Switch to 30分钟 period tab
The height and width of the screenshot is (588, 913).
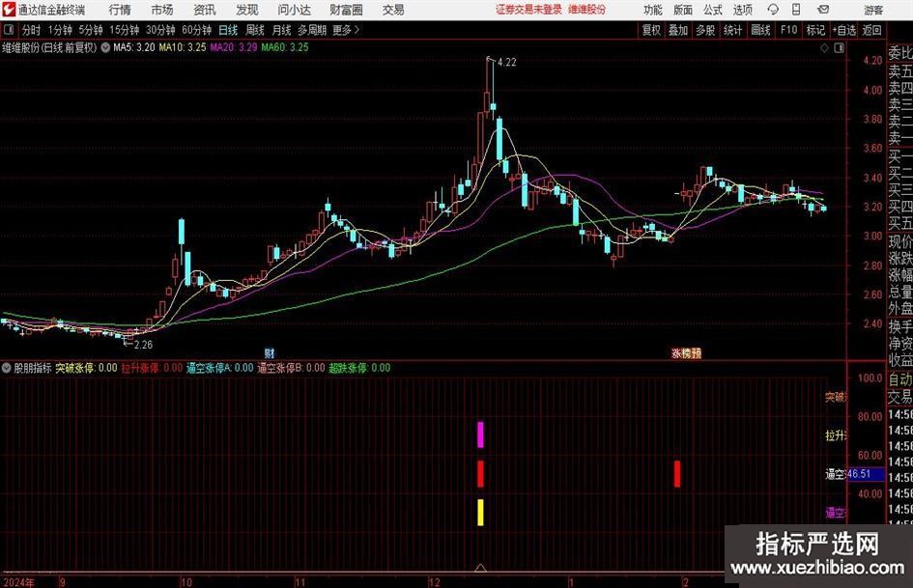point(160,30)
